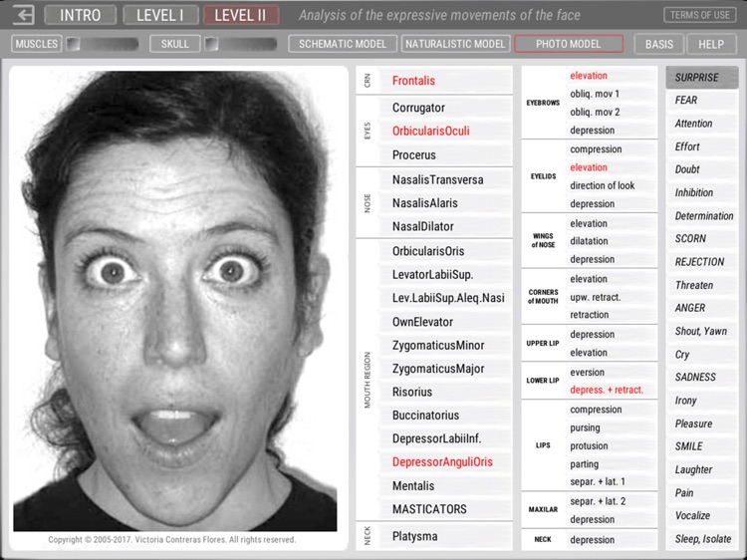Switch to NATURALISTIC MODEL

click(455, 44)
